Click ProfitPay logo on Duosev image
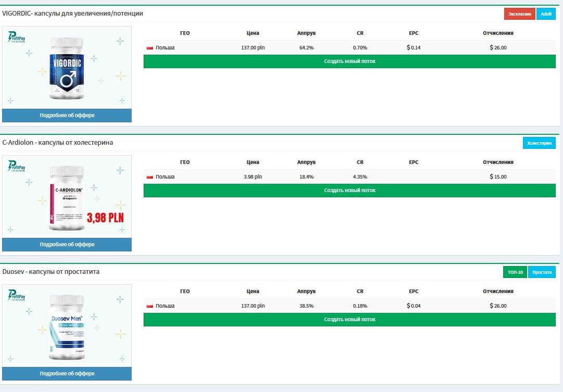This screenshot has width=563, height=392. (x=17, y=295)
